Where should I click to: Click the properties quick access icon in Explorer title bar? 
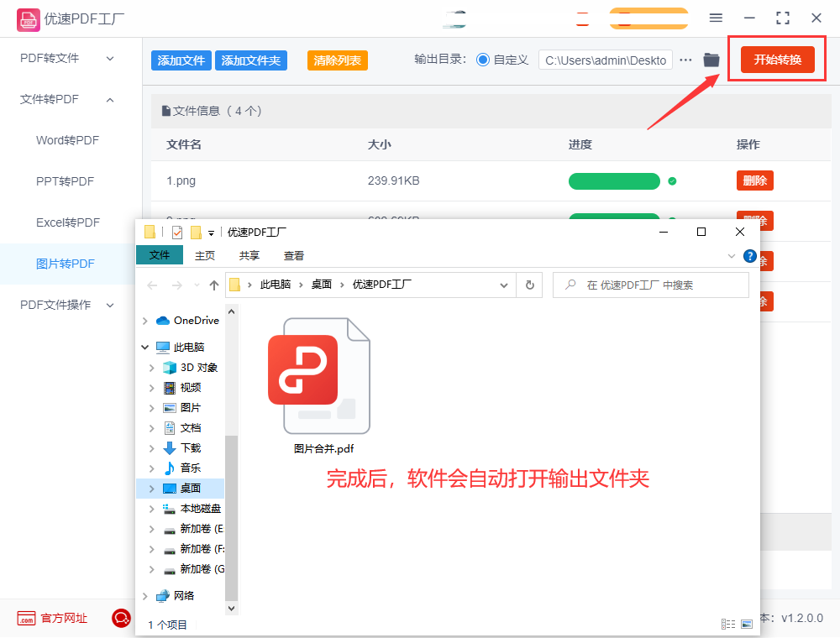177,233
